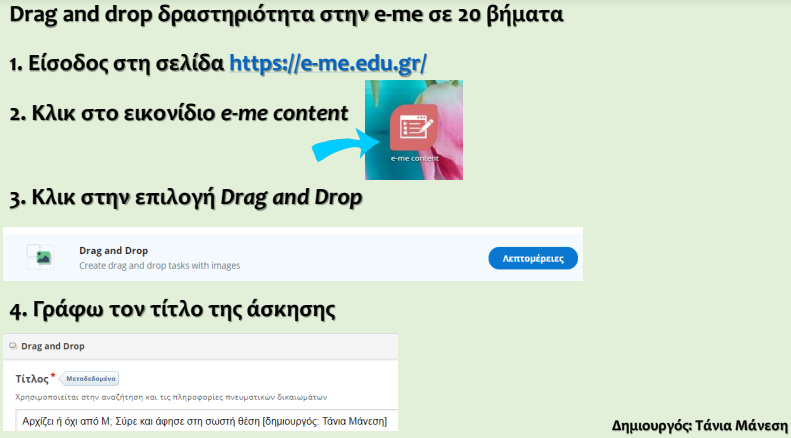This screenshot has height=438, width=791.
Task: Click step 4 text 'Γράφω τον τίτλο της άσκησης'
Action: [173, 309]
